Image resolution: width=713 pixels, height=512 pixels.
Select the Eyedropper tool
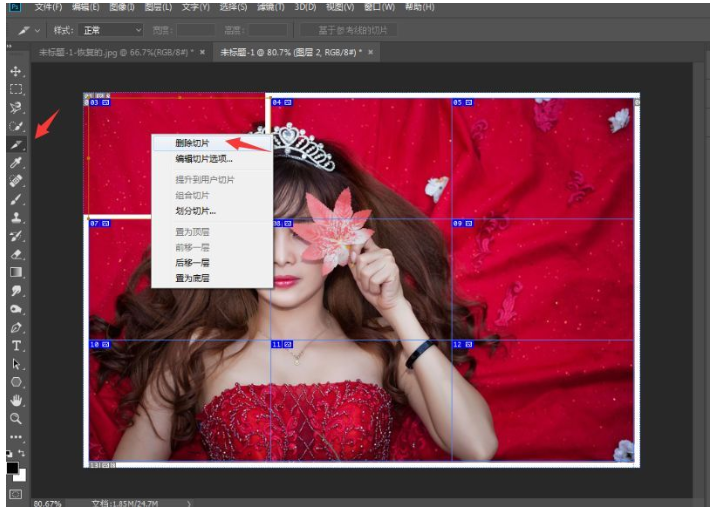tap(16, 162)
